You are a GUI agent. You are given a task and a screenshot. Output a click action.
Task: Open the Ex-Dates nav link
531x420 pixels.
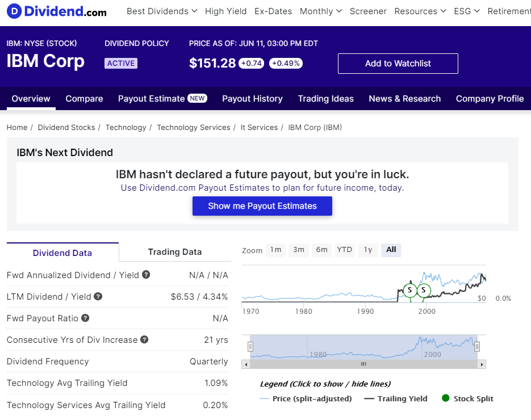pyautogui.click(x=273, y=11)
